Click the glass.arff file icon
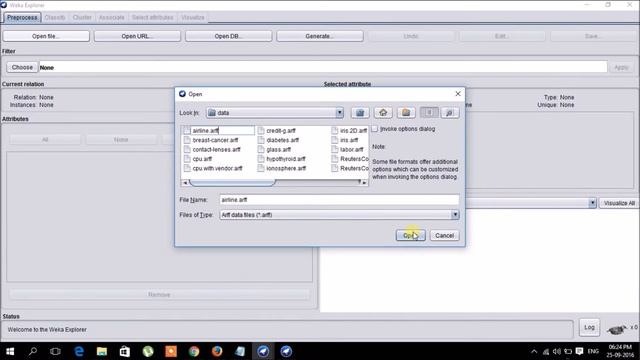 click(261, 149)
